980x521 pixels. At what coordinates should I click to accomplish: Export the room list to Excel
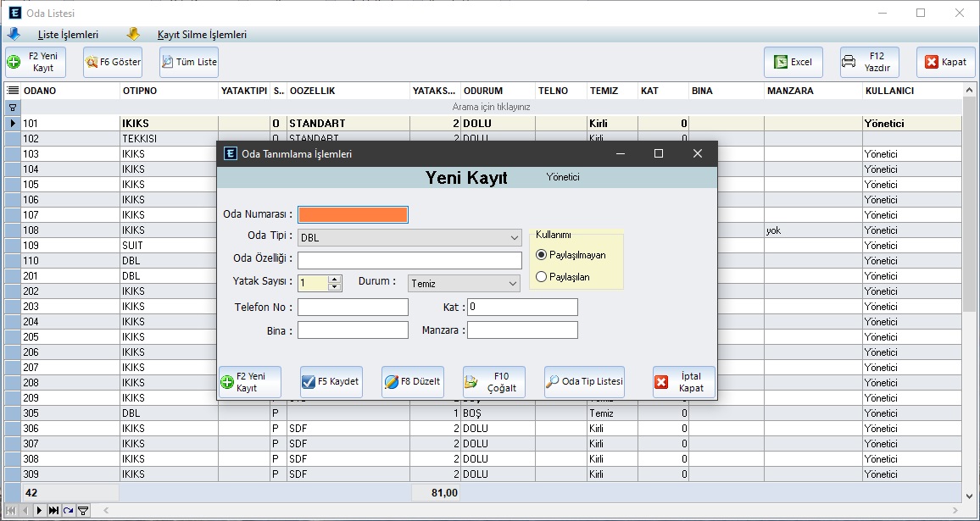pyautogui.click(x=793, y=62)
